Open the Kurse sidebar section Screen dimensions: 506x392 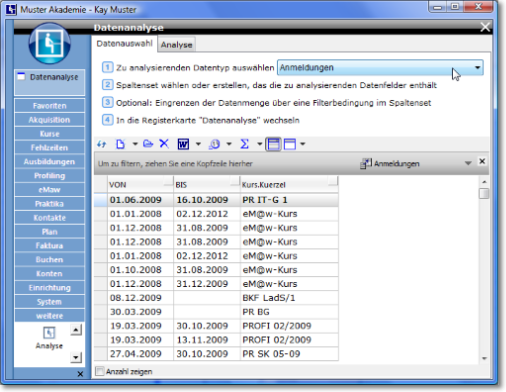point(50,134)
